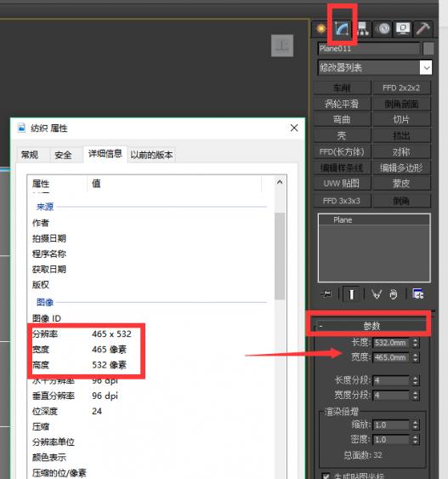448x479 pixels.
Task: Expand the 修改器列表 dropdown
Action: click(426, 67)
